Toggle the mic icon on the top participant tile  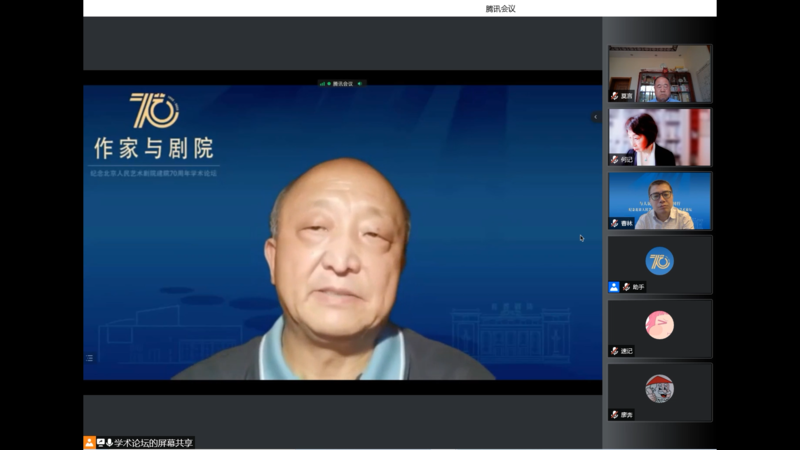(615, 96)
